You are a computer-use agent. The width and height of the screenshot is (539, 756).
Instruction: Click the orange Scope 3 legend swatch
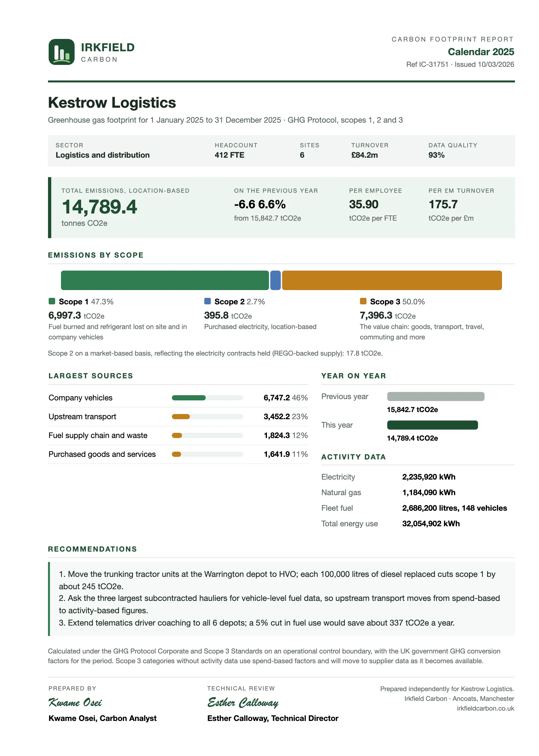point(363,301)
